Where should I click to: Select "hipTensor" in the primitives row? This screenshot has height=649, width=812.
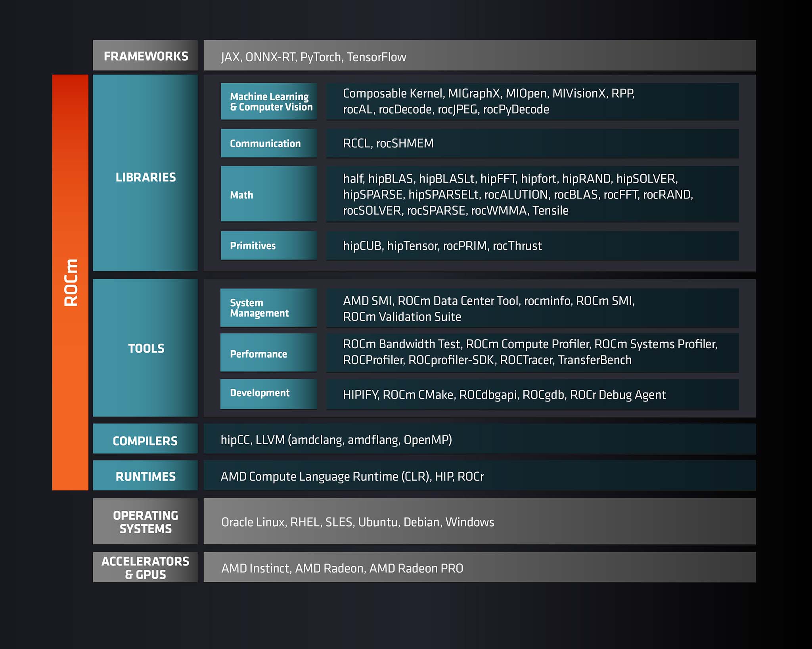pos(413,246)
